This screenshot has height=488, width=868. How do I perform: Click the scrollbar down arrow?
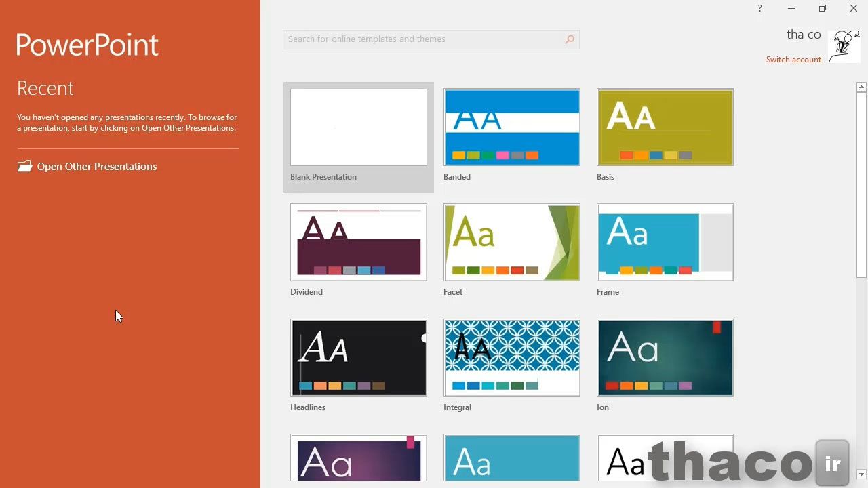pos(861,474)
